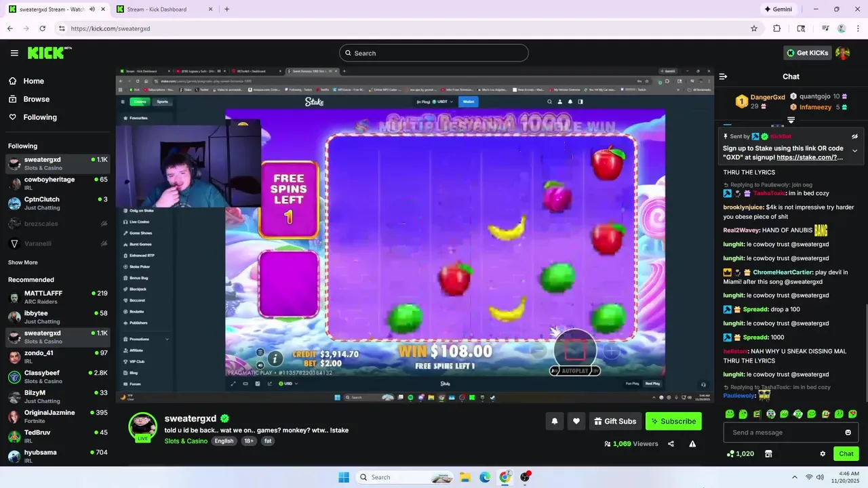
Task: Open Infameezy leaderboard profile
Action: point(814,107)
